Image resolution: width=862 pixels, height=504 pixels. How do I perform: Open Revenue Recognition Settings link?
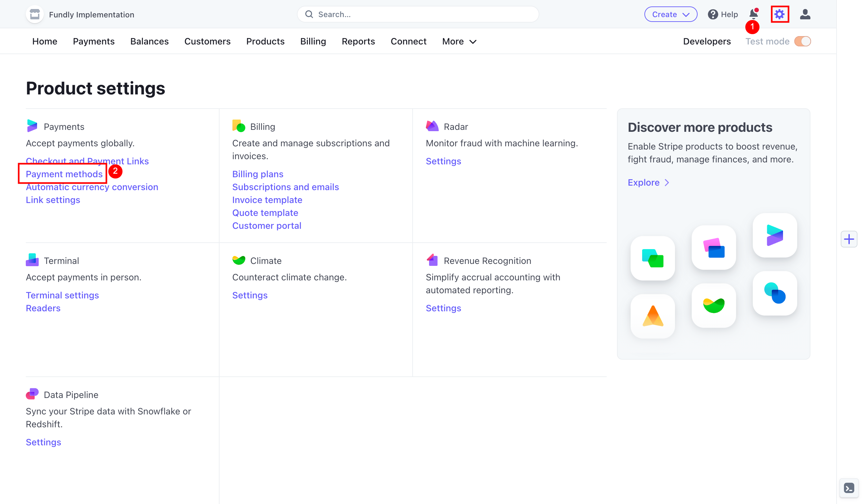point(443,308)
